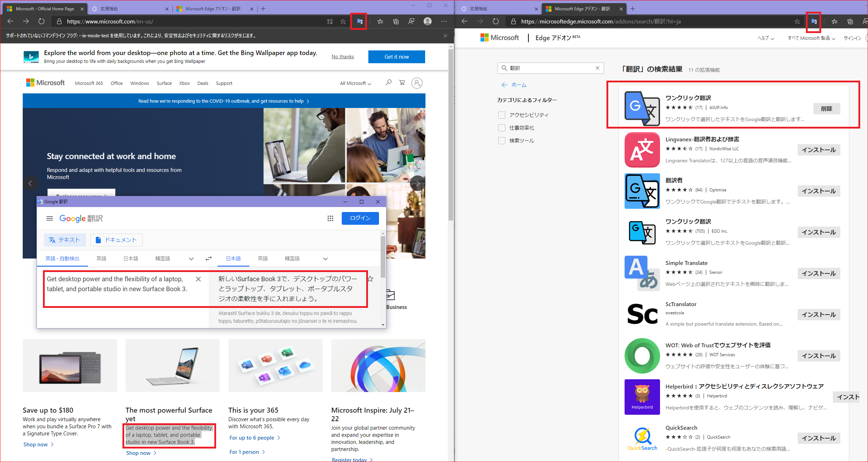The width and height of the screenshot is (868, 462).
Task: Select 韓国語 as the target language
Action: click(292, 259)
